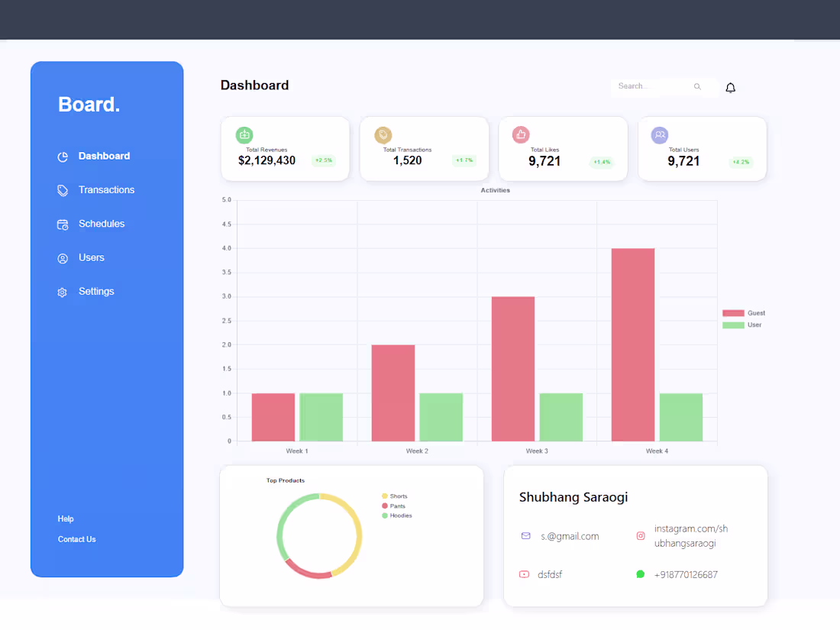Open the Help link

pyautogui.click(x=66, y=519)
